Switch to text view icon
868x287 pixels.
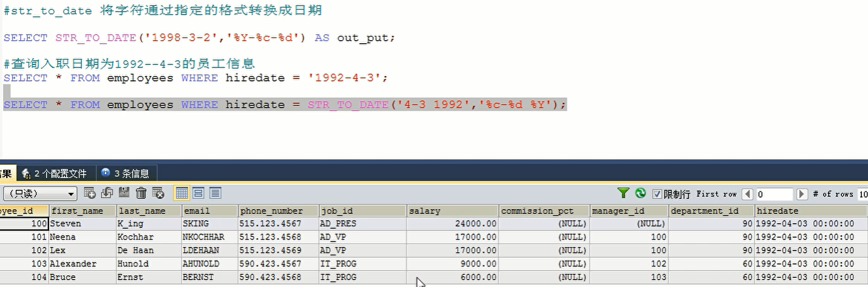[215, 193]
